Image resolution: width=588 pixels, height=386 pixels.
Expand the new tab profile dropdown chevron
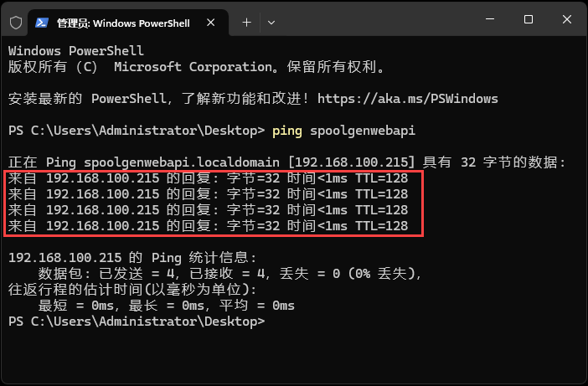point(275,21)
